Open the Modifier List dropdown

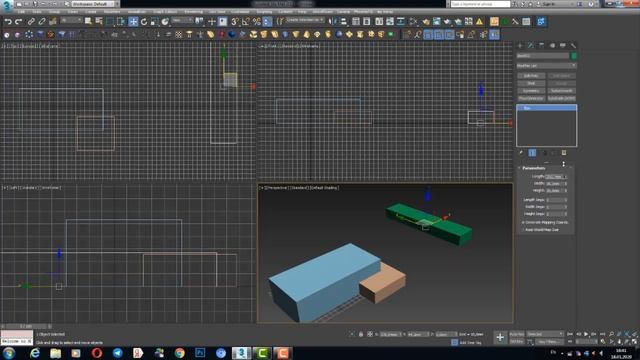(546, 65)
